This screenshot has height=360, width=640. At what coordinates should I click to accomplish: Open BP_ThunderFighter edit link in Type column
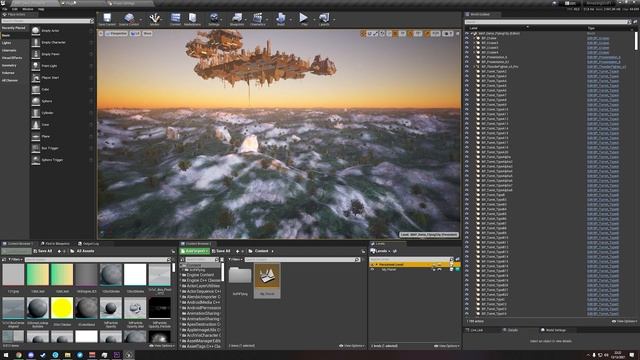point(606,67)
